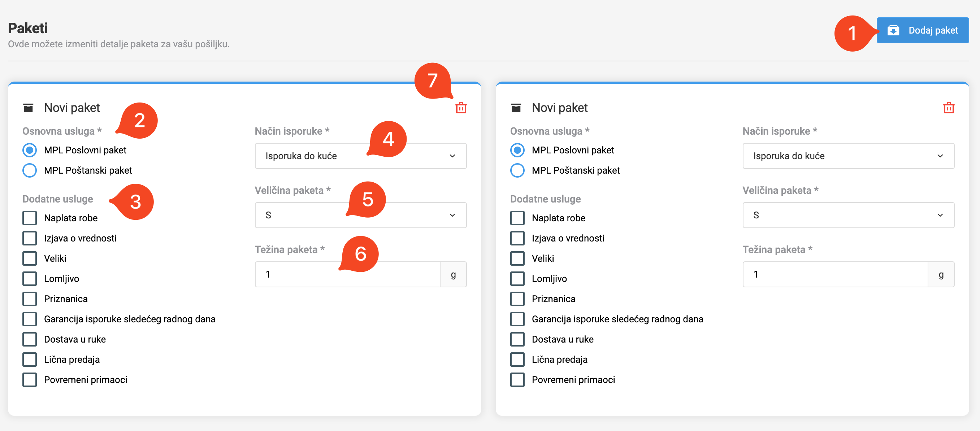Open Veličina paketa dropdown in first package
980x431 pixels.
[x=360, y=215]
